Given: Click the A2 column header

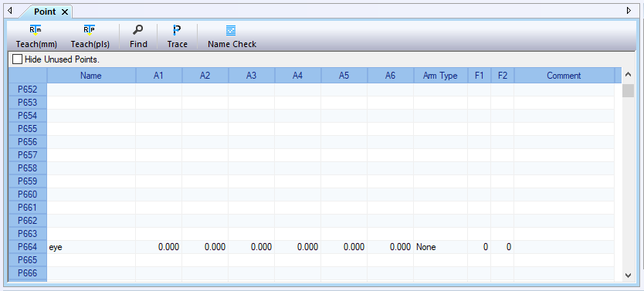Looking at the screenshot, I should (205, 76).
